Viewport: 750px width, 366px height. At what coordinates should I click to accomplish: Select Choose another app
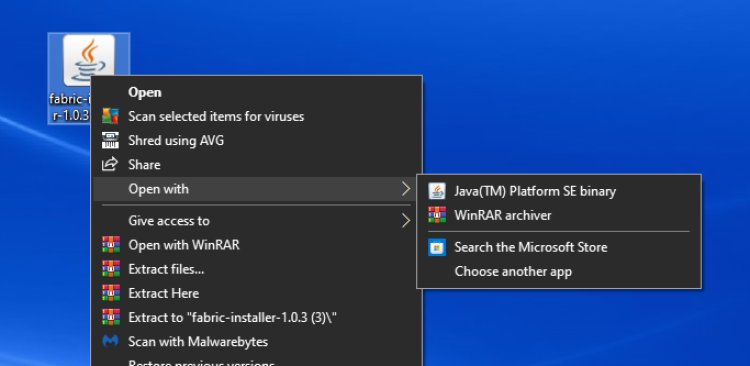(x=559, y=271)
